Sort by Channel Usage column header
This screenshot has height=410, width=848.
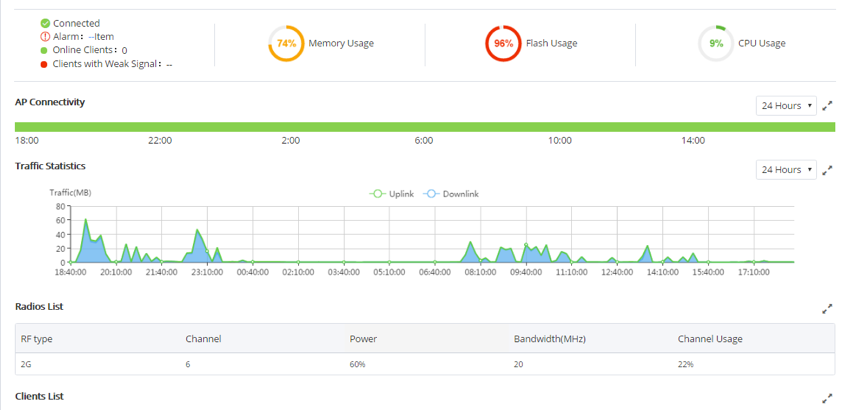(710, 339)
